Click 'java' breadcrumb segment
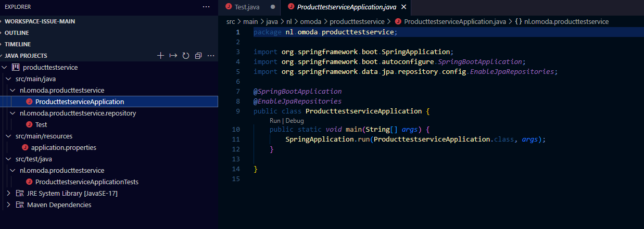Image resolution: width=644 pixels, height=229 pixels. (272, 21)
